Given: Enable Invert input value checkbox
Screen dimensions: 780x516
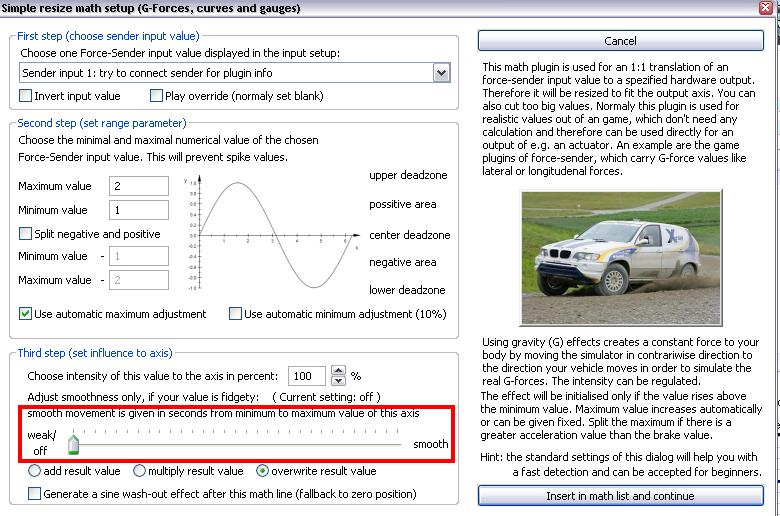Looking at the screenshot, I should coord(25,96).
